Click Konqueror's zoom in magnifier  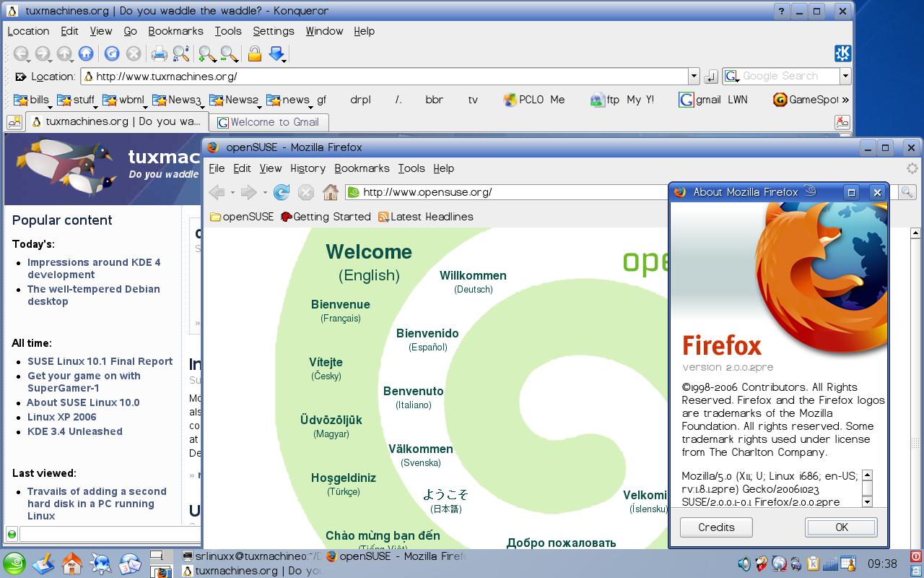(206, 53)
